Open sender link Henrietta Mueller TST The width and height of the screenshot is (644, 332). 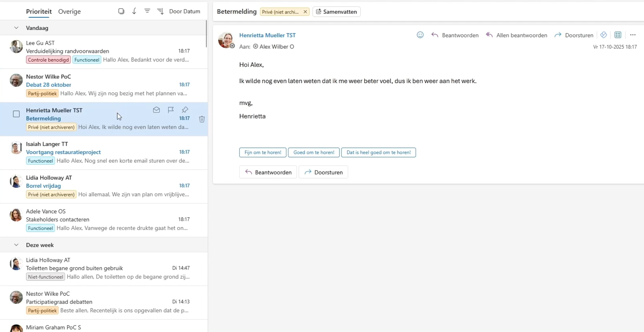(x=267, y=35)
